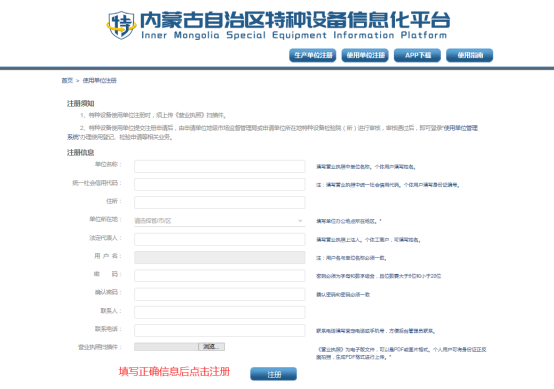Focus the 住所 input field
Viewport: 554px width, 389px height.
220,202
